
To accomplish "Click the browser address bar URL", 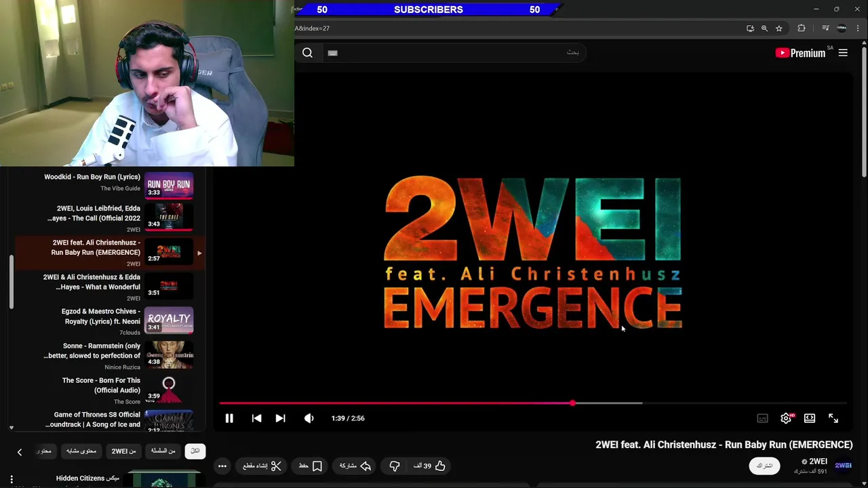I will click(x=312, y=28).
